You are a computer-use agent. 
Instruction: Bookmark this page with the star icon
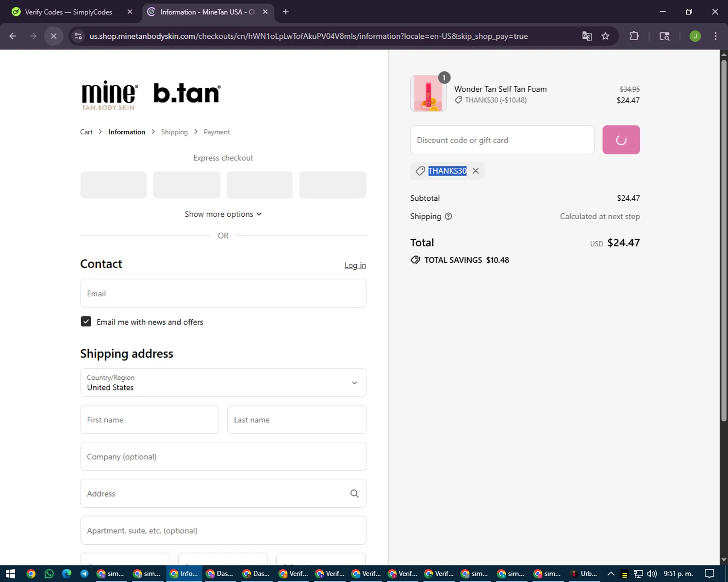tap(605, 36)
